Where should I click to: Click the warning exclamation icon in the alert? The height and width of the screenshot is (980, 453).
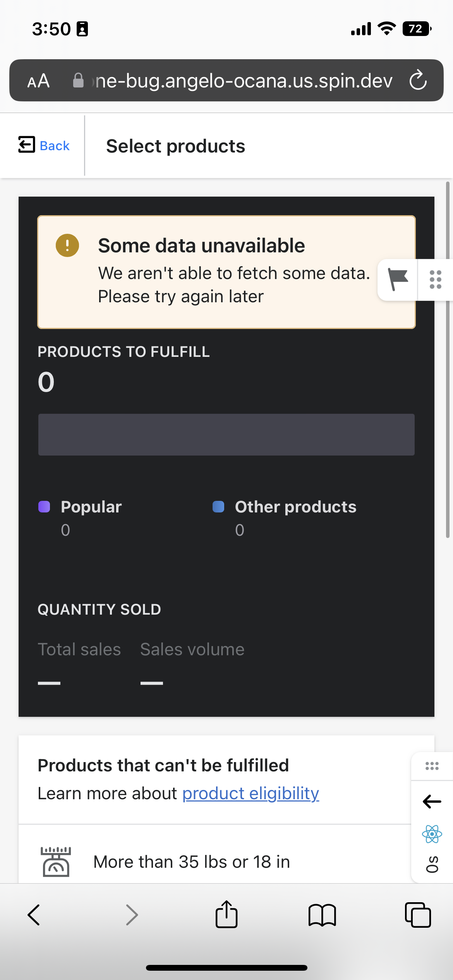[x=68, y=245]
